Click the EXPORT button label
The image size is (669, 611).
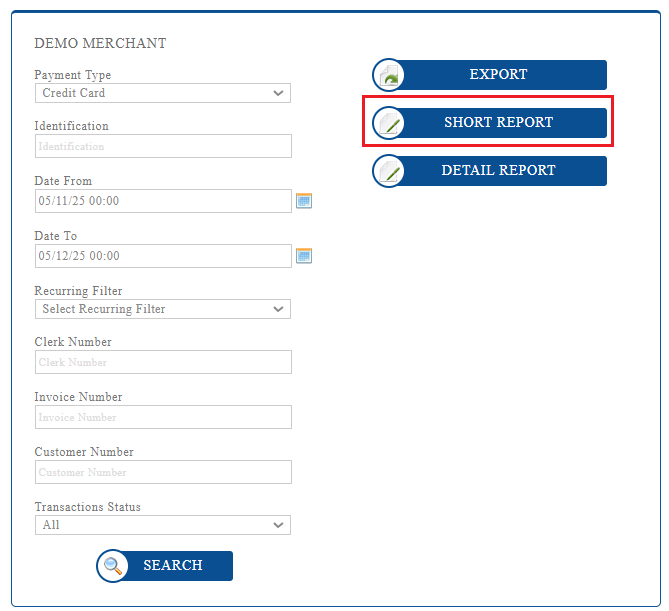tap(498, 75)
